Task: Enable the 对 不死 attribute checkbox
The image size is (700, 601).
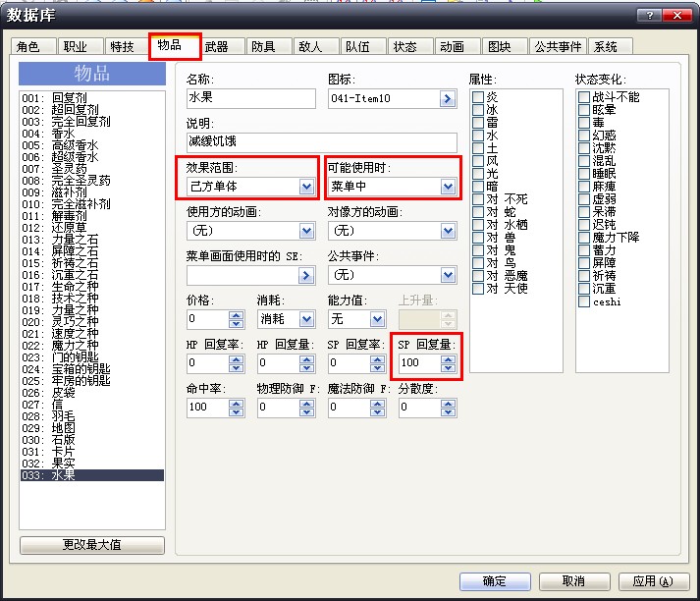Action: (478, 199)
